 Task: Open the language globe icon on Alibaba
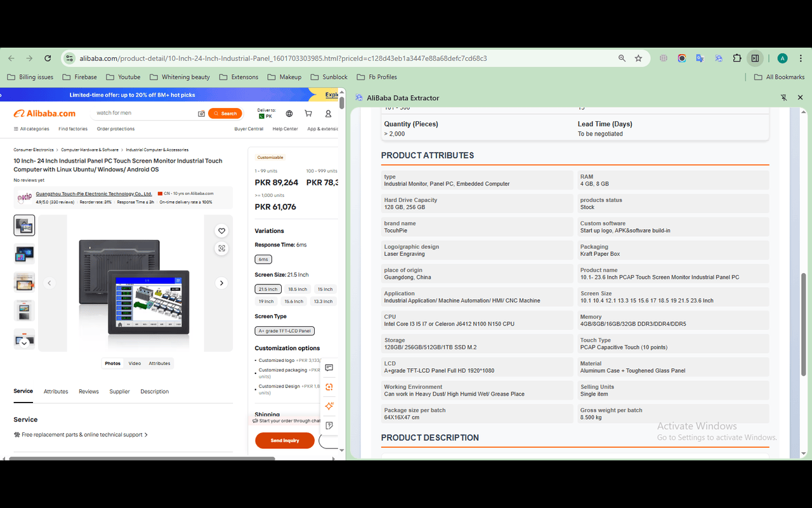pyautogui.click(x=289, y=114)
